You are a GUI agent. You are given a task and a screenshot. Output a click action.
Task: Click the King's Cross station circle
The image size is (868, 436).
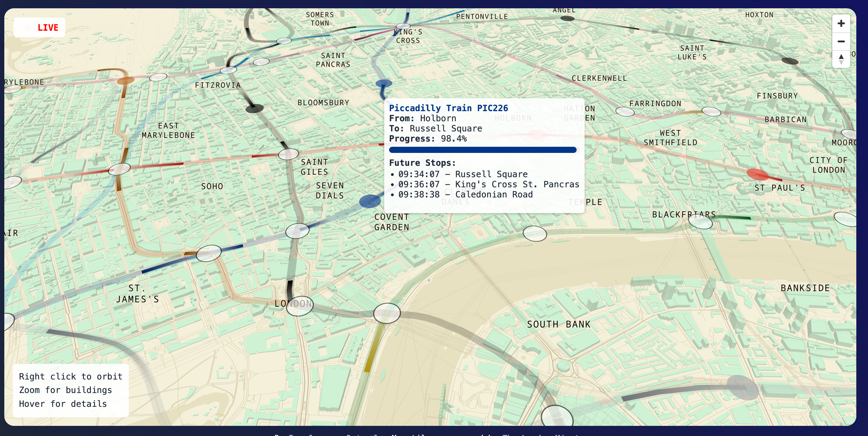[403, 26]
